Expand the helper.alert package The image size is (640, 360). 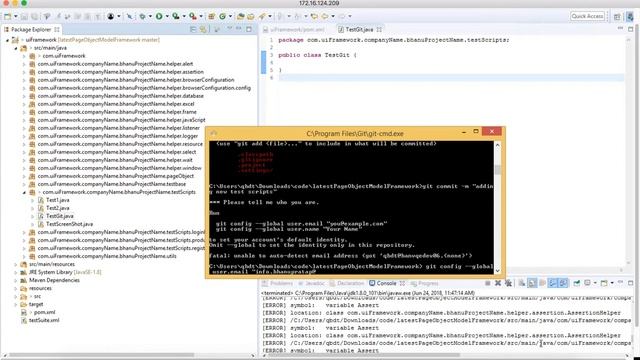click(x=24, y=64)
